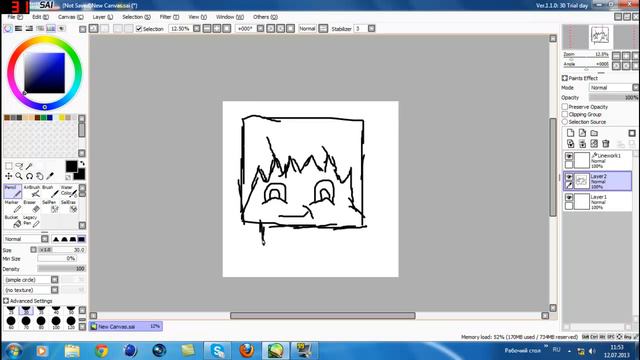Select the Bucket tool

[x=12, y=222]
